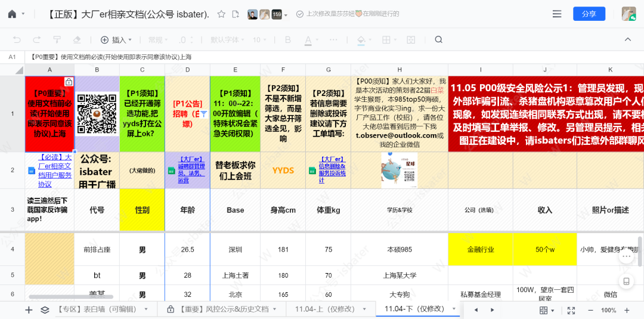Viewport: 644px width, 319px height.
Task: Open the hamburger menu
Action: point(557,14)
